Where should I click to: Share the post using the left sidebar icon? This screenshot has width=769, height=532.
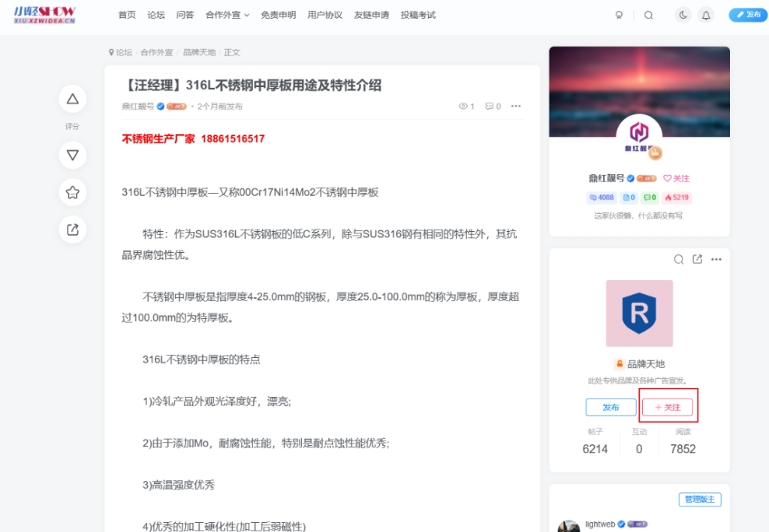coord(73,230)
